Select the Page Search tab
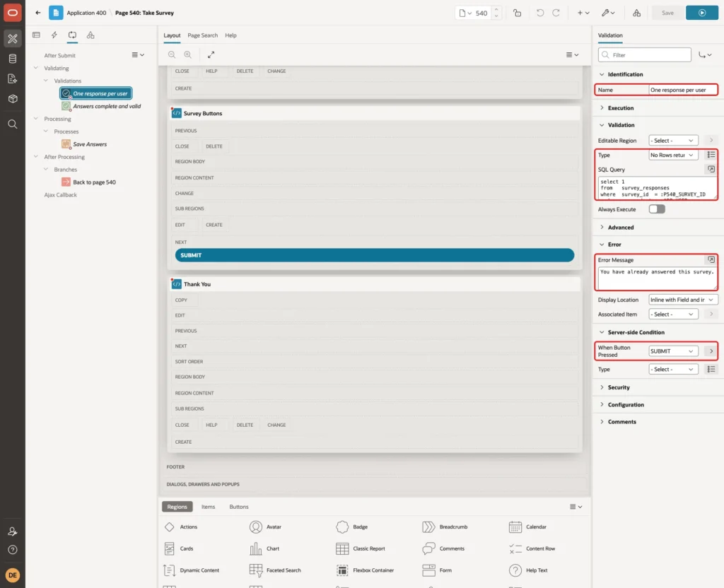Image resolution: width=724 pixels, height=588 pixels. click(202, 35)
